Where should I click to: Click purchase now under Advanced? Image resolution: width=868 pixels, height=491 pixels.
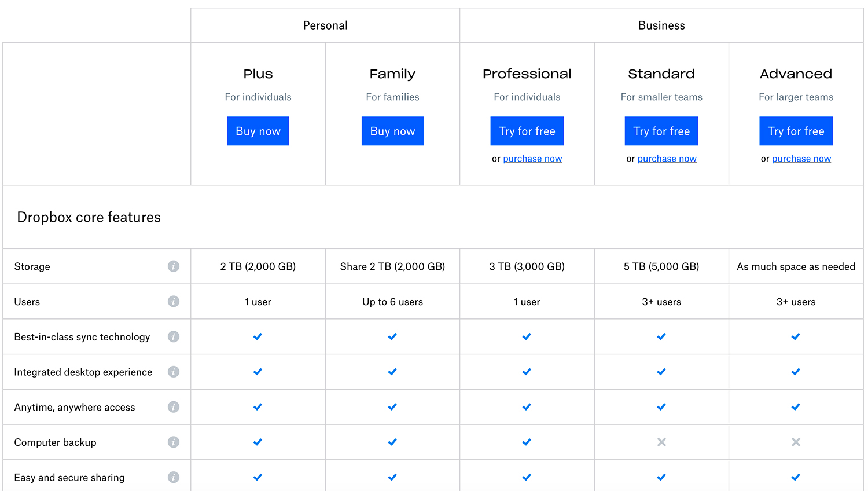[x=801, y=158]
